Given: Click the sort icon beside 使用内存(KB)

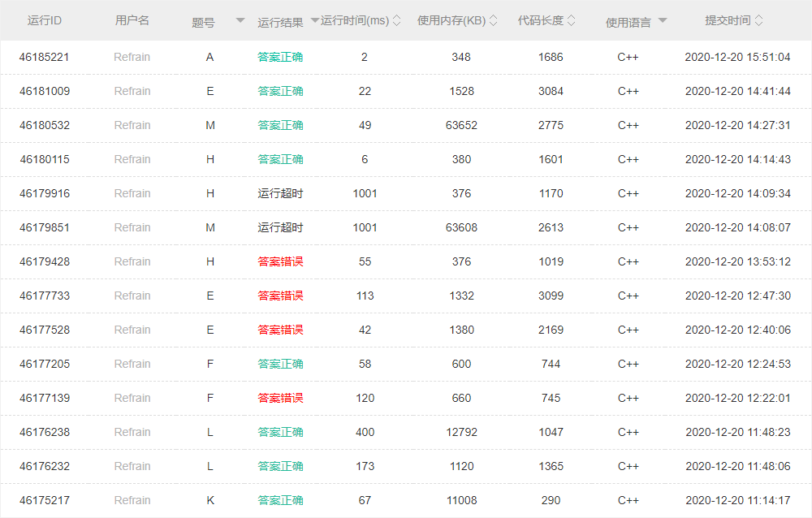Looking at the screenshot, I should click(x=493, y=21).
